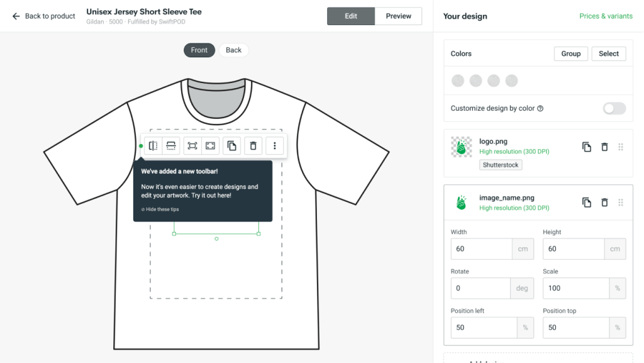
Task: Switch to Back view
Action: click(233, 50)
